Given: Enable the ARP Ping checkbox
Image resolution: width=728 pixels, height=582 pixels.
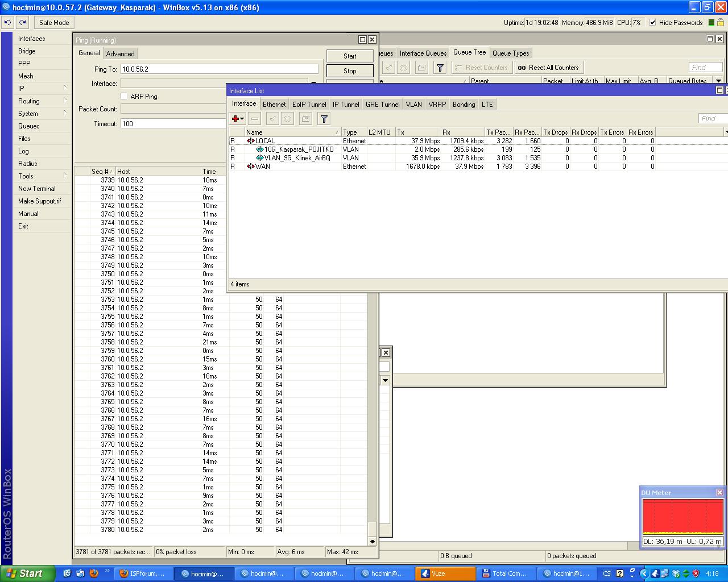Looking at the screenshot, I should pyautogui.click(x=124, y=96).
